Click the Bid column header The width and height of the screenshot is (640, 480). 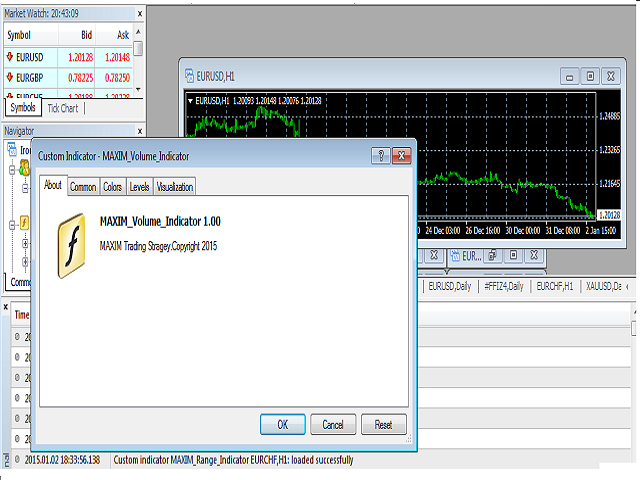[x=77, y=35]
